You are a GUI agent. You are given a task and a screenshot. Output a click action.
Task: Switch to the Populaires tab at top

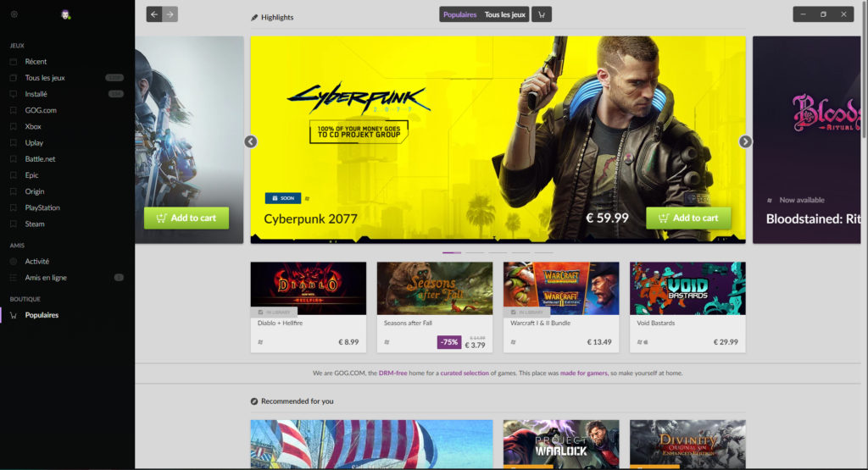click(459, 14)
